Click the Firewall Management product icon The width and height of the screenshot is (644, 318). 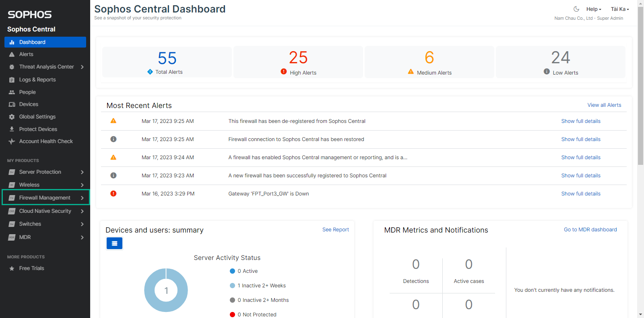[12, 198]
